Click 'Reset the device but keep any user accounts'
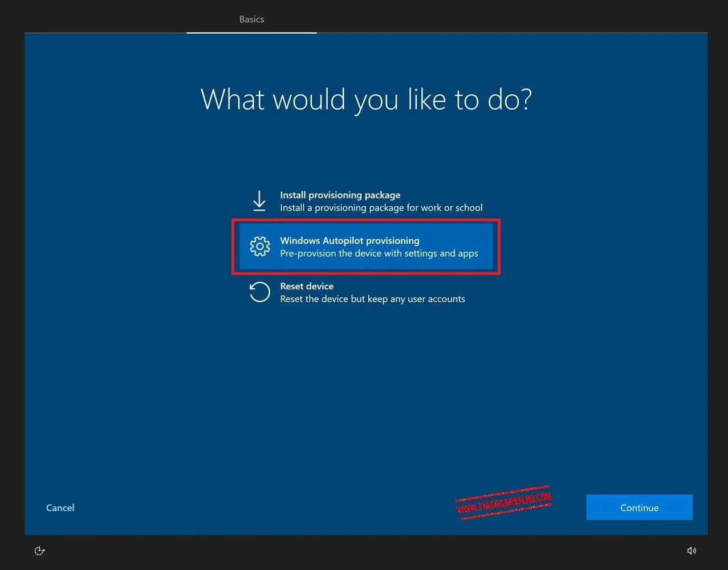Viewport: 728px width, 570px height. click(372, 299)
